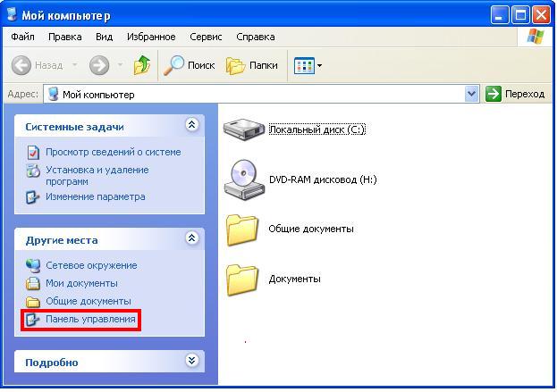The image size is (557, 392).
Task: Open the Сетевое окружение link
Action: pos(91,266)
